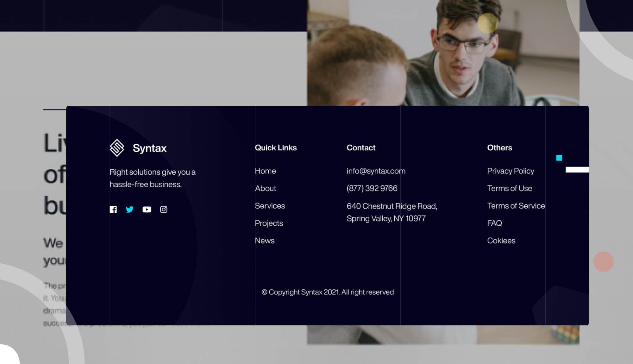The width and height of the screenshot is (633, 364).
Task: Open the Cokiees link
Action: [501, 241]
